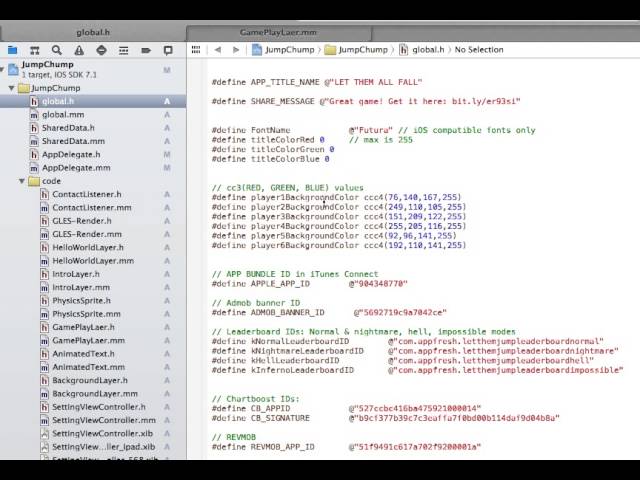Open HelloWorldLayer.mm file
The width and height of the screenshot is (640, 480).
(x=93, y=261)
